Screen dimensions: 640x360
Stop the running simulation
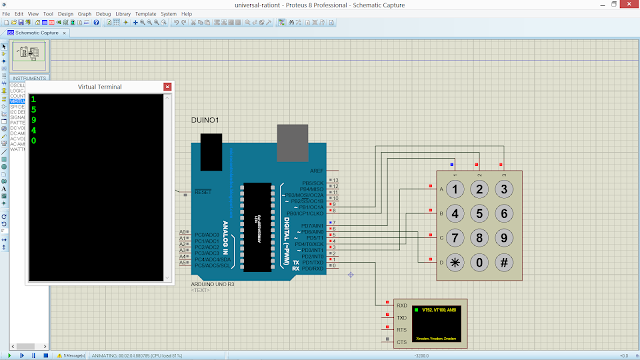[x=46, y=356]
